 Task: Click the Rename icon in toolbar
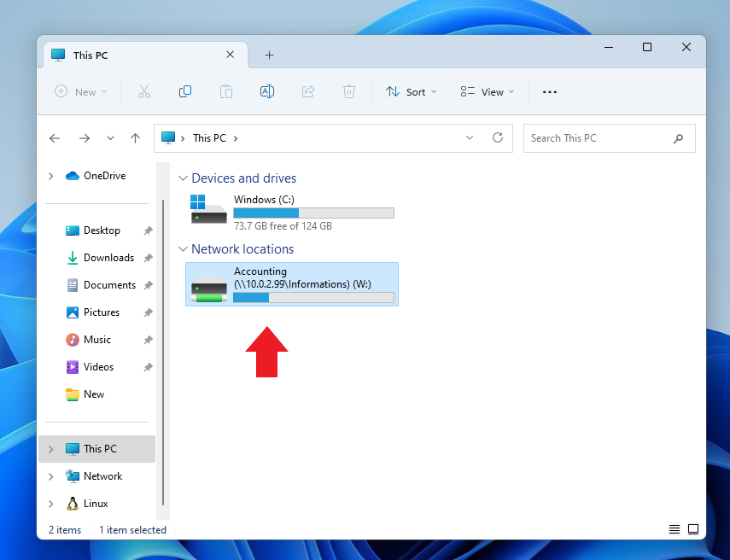click(266, 91)
